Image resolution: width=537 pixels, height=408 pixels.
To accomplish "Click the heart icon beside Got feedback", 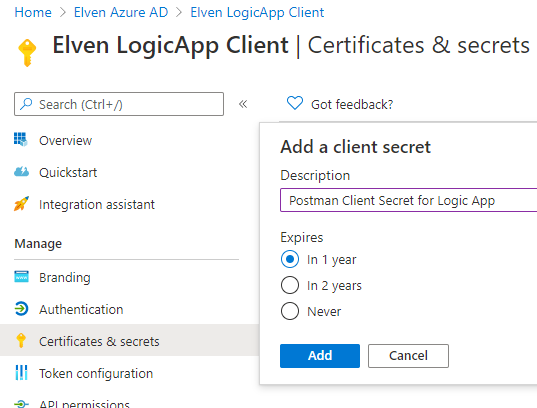I will [295, 103].
